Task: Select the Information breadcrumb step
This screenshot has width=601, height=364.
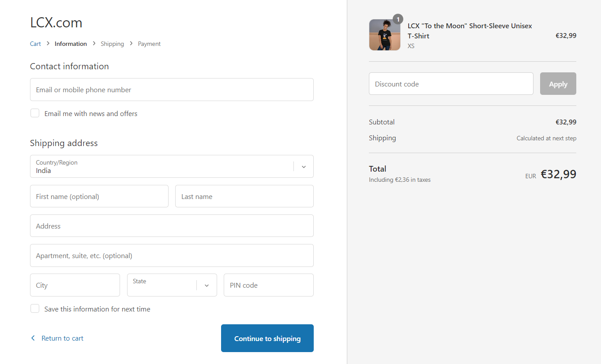Action: [71, 44]
